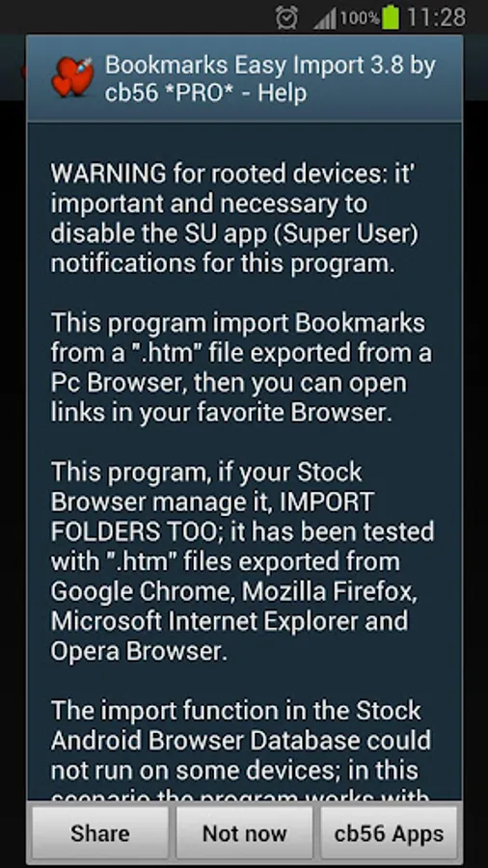This screenshot has height=868, width=488.
Task: Tap the green battery icon
Action: 390,17
